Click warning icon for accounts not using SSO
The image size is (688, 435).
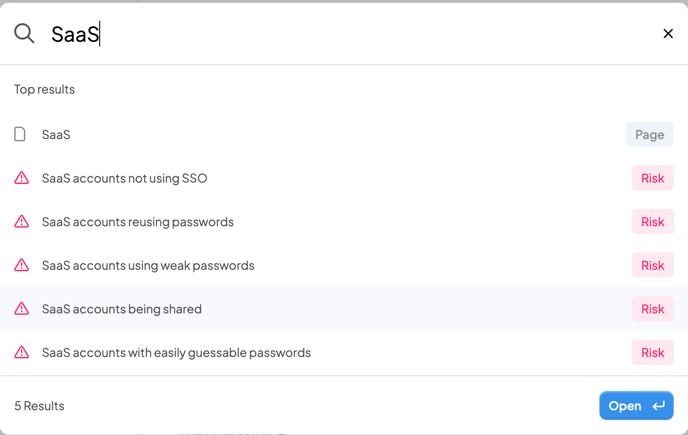coord(22,178)
